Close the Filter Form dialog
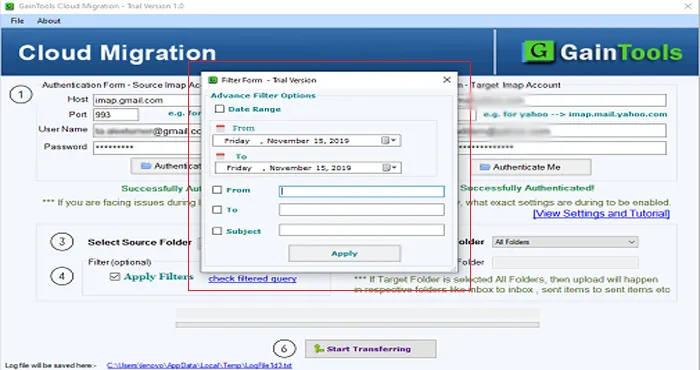This screenshot has width=700, height=370. pos(446,80)
